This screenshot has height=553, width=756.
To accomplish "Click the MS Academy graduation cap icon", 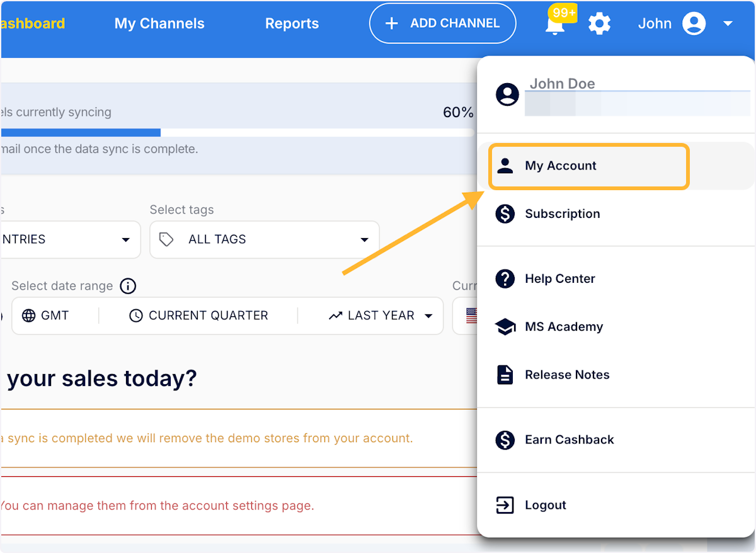I will coord(505,327).
